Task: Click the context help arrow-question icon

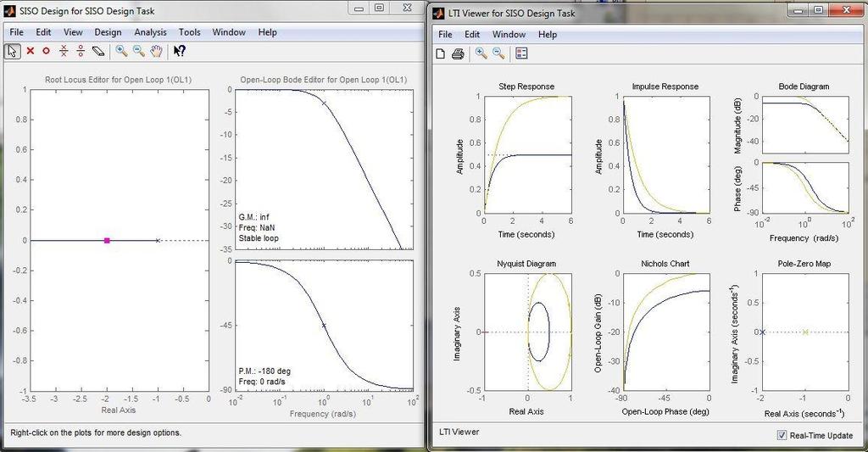Action: (180, 51)
